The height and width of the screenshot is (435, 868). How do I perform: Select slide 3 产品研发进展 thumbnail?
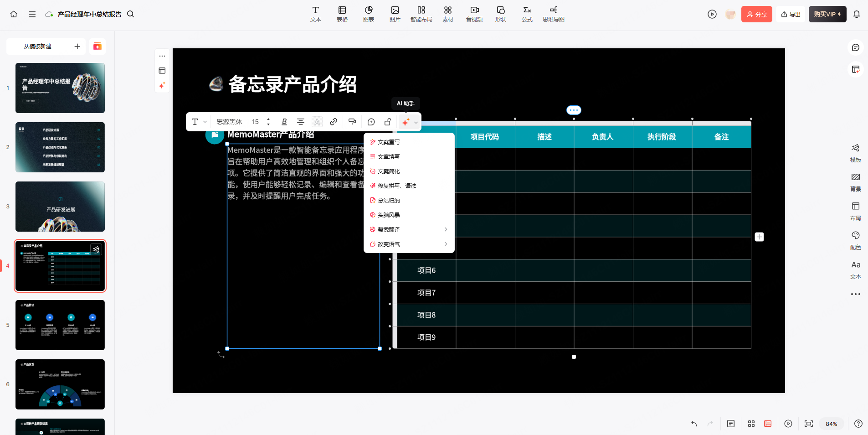point(60,207)
